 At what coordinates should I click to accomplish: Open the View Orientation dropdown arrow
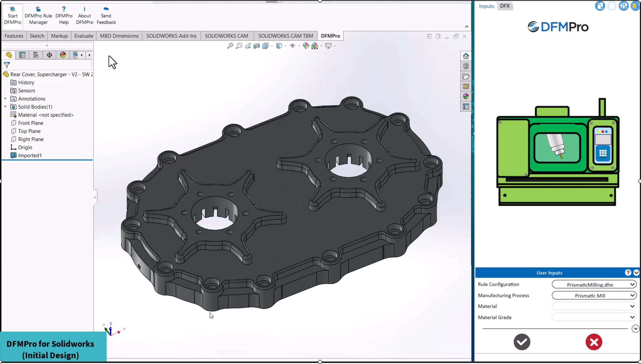tap(272, 46)
